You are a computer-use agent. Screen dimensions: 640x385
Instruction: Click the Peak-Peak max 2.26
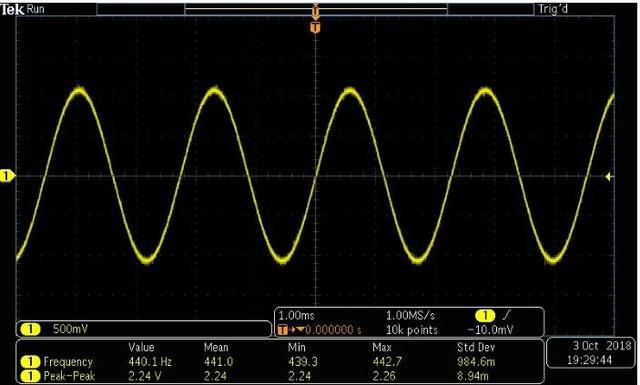[384, 376]
